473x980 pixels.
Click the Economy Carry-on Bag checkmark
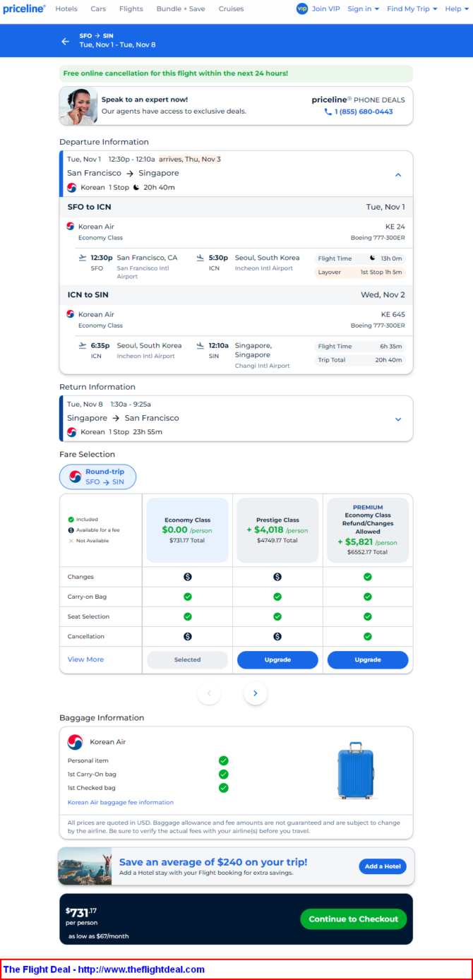pyautogui.click(x=188, y=597)
